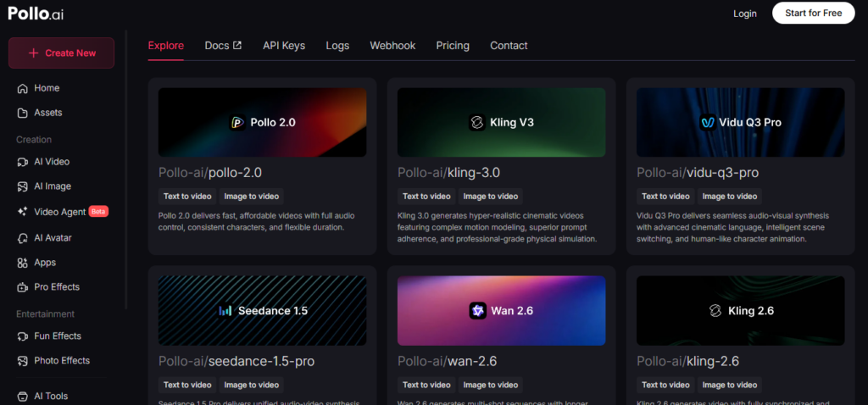868x405 pixels.
Task: Open the Pollo-ai/seedance-1.5-pro model link
Action: pos(236,361)
